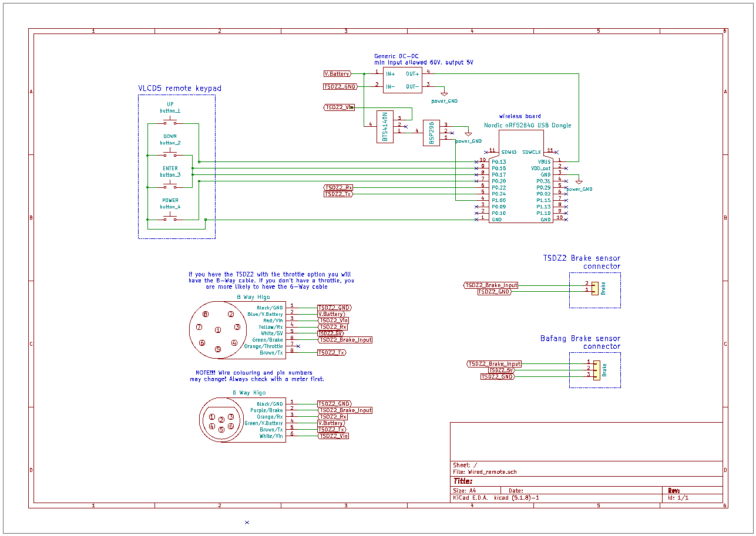Select the P0.20 pin on the dongle

click(x=499, y=181)
